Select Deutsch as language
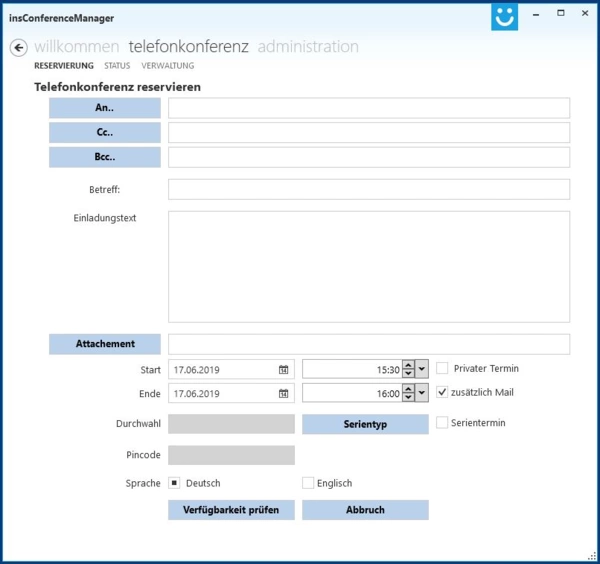This screenshot has height=564, width=600. coord(174,483)
